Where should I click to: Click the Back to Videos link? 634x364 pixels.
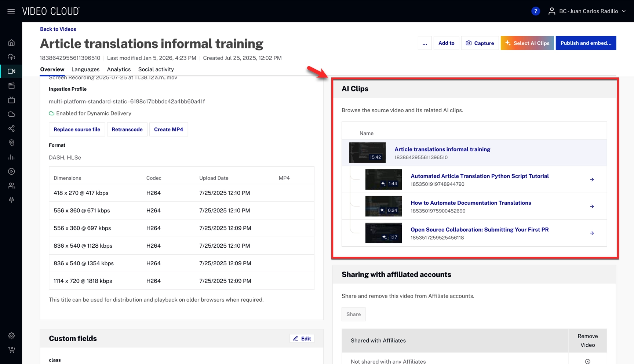pyautogui.click(x=58, y=29)
